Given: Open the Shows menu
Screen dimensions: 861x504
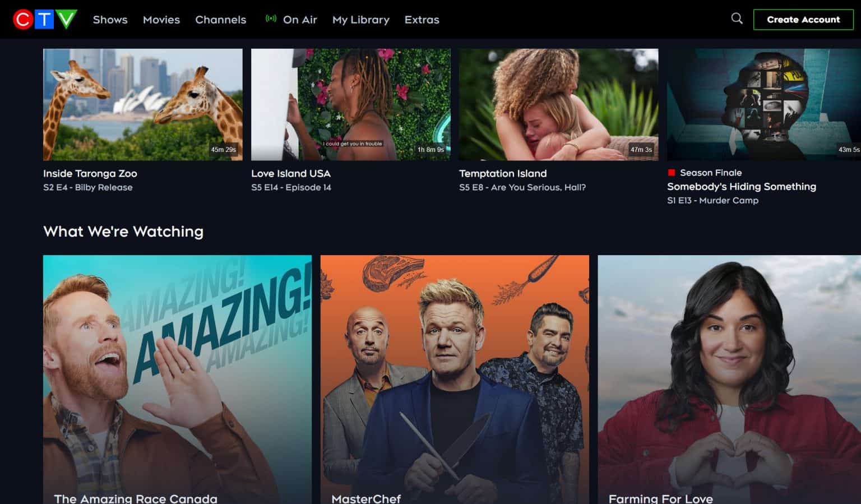Looking at the screenshot, I should click(110, 20).
